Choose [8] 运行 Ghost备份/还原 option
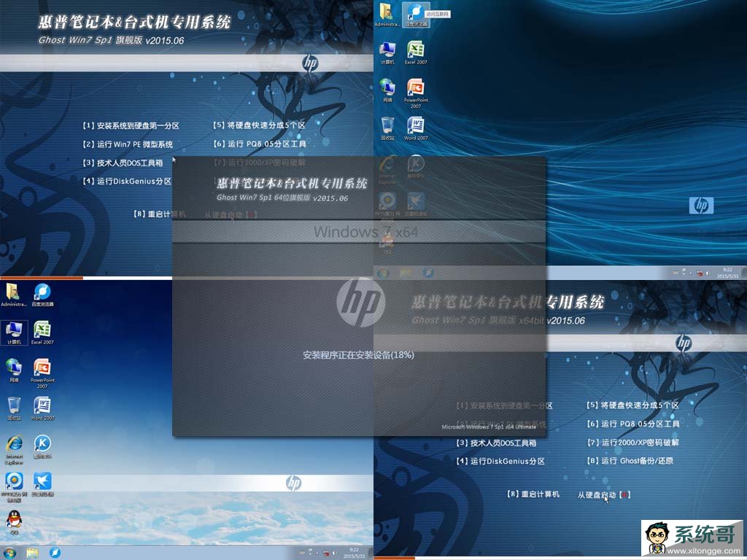747x560 pixels. (x=630, y=461)
